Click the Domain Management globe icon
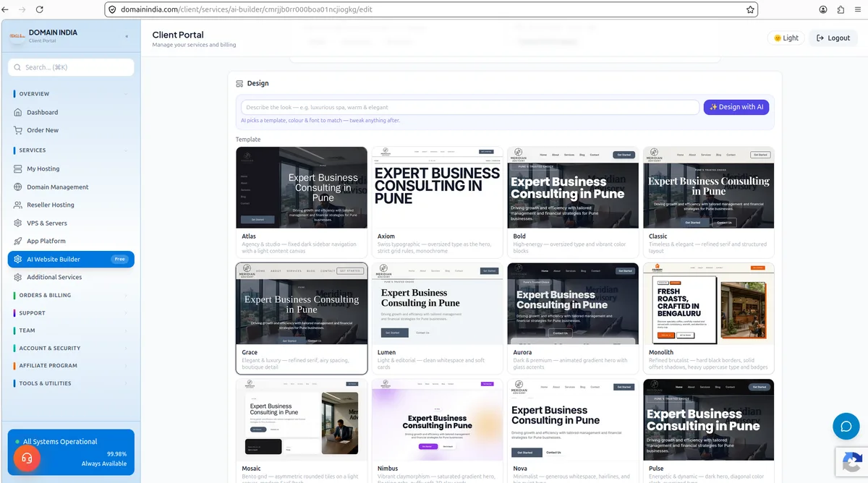The height and width of the screenshot is (483, 868). click(x=18, y=187)
